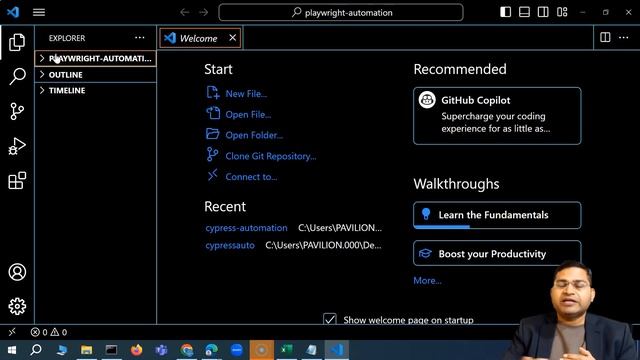Open the GitHub Copilot recommended card

tap(497, 116)
